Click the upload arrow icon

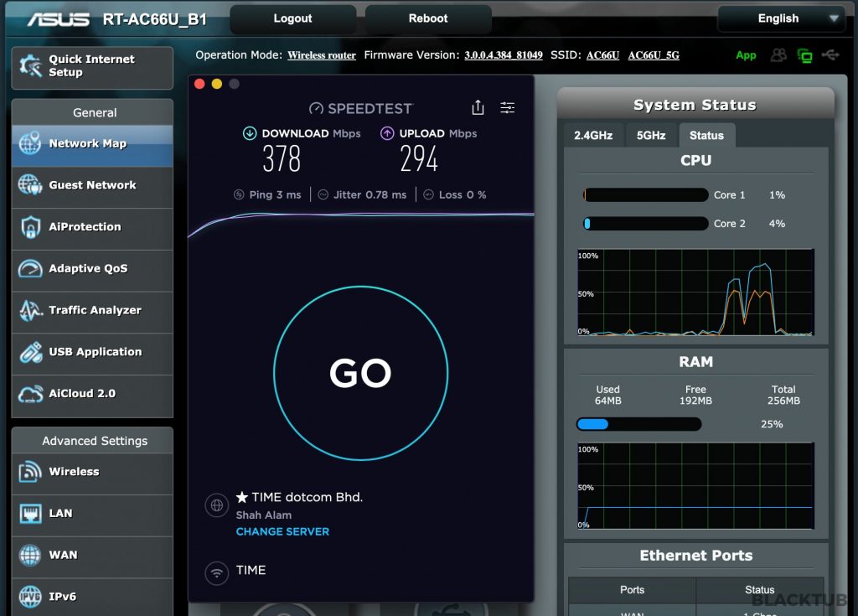tap(387, 133)
